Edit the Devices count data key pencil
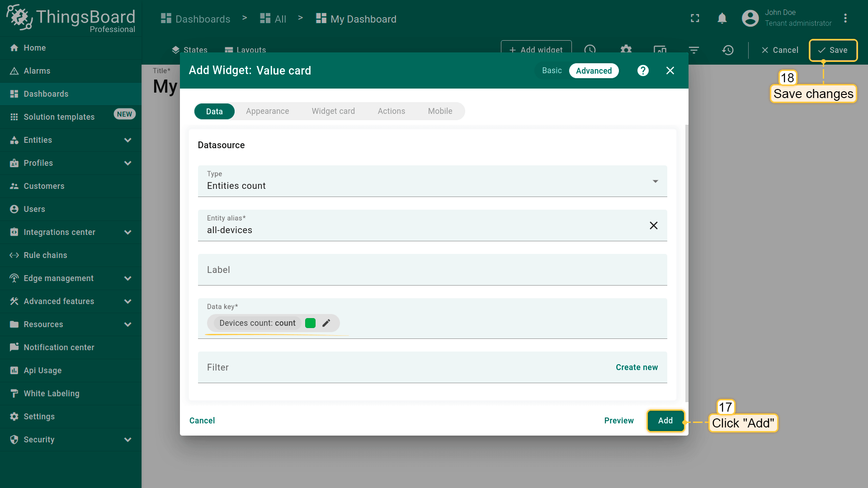Screen dimensions: 868x488 click(326, 323)
